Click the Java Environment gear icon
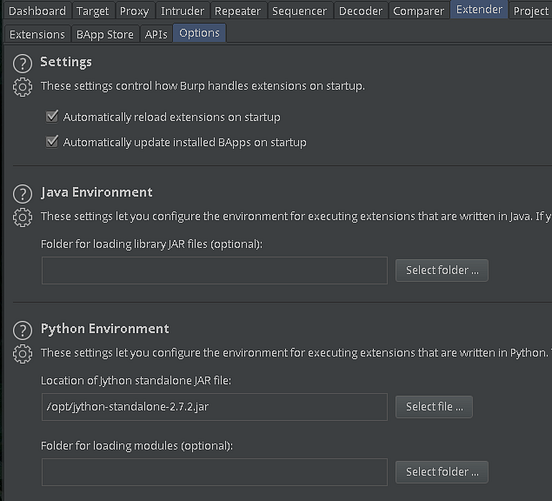This screenshot has height=501, width=552. tap(22, 218)
